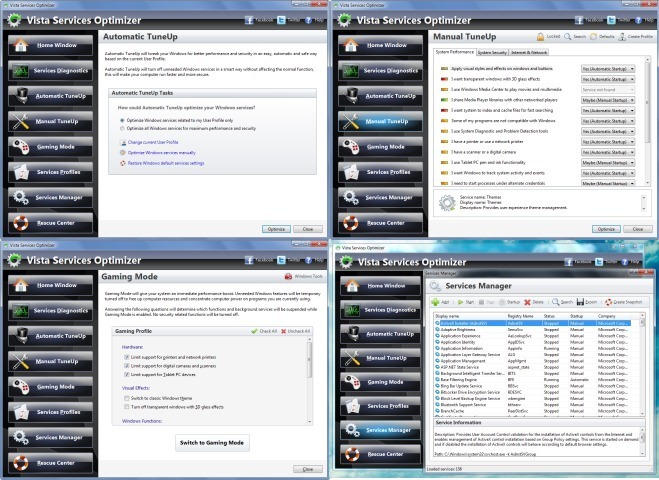The image size is (659, 480).
Task: Click Create Snapshot lifebuoy icon in Services Manager
Action: [x=609, y=302]
